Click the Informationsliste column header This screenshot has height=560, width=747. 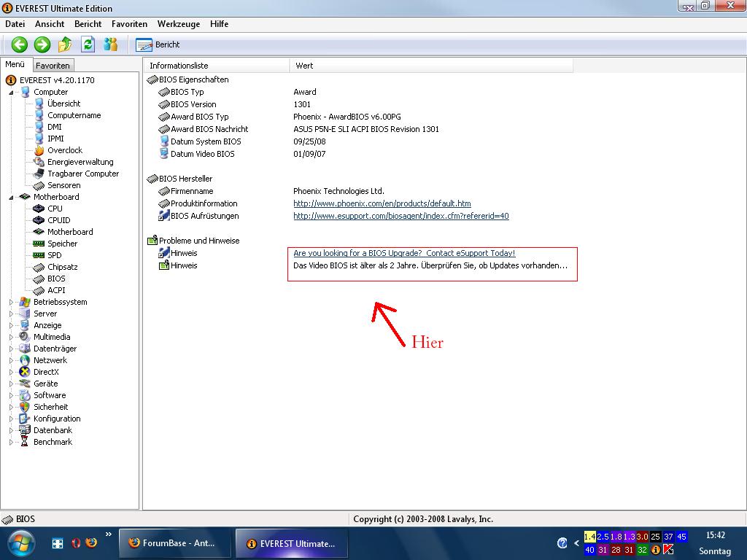[x=216, y=66]
